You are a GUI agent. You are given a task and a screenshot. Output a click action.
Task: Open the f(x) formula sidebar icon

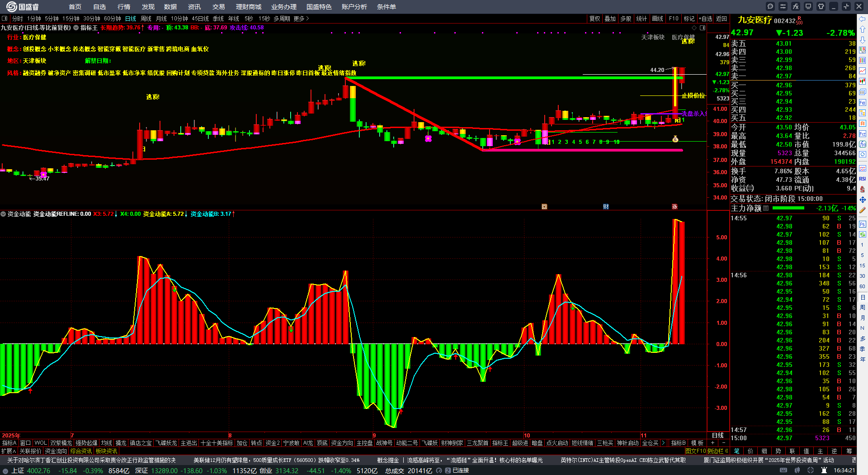tap(863, 144)
